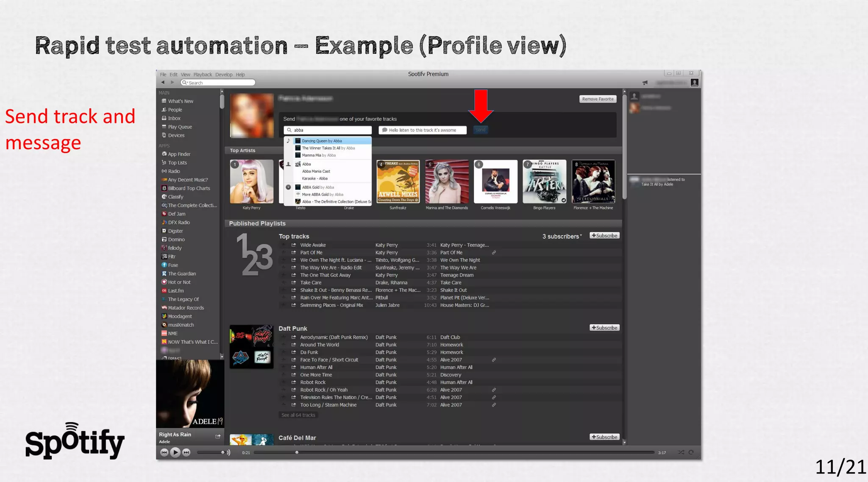Go to previous track
The height and width of the screenshot is (482, 868).
[x=164, y=452]
